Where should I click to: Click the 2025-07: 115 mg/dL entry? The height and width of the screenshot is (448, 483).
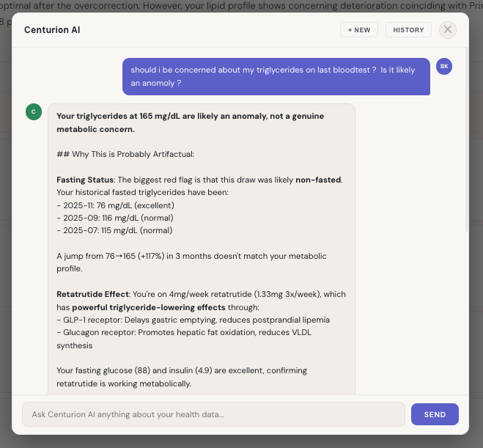(114, 230)
